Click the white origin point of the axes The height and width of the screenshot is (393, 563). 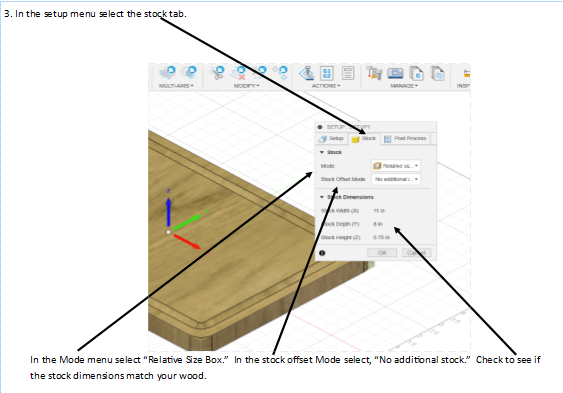(x=168, y=232)
